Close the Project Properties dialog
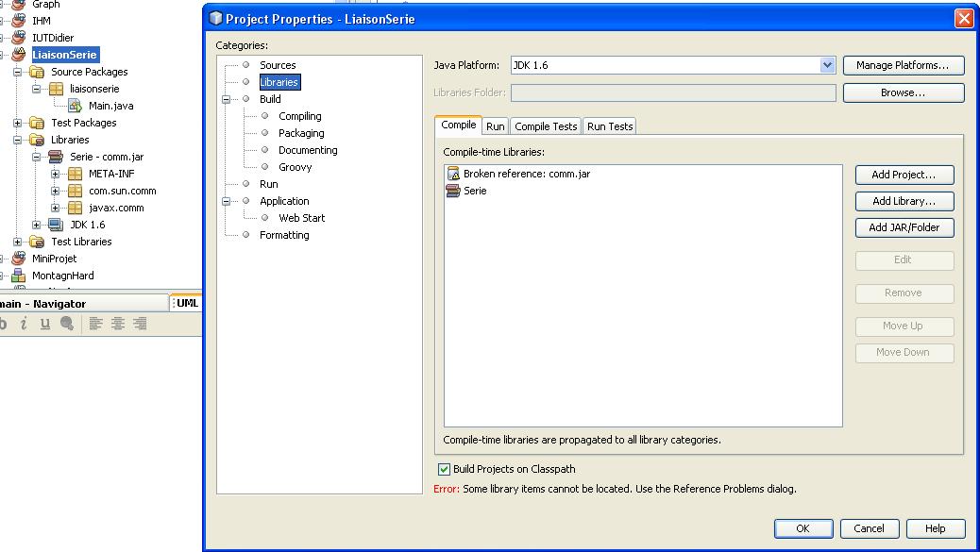The height and width of the screenshot is (552, 980). 964,19
